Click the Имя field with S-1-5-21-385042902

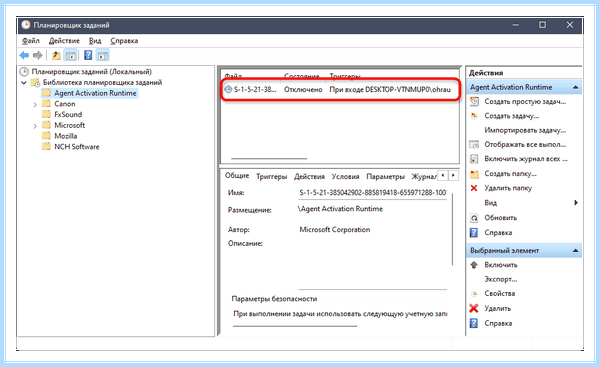[373, 192]
